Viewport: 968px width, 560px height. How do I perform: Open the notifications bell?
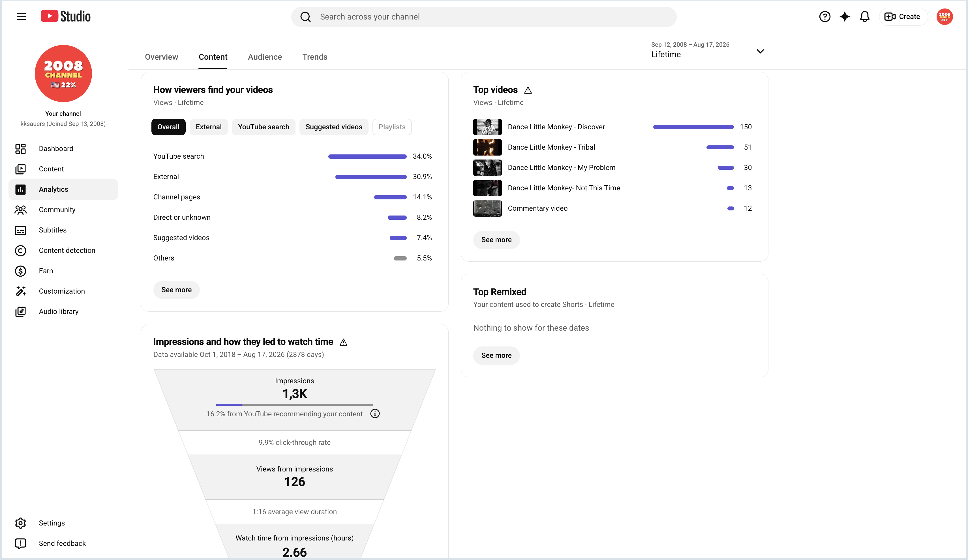(x=865, y=16)
